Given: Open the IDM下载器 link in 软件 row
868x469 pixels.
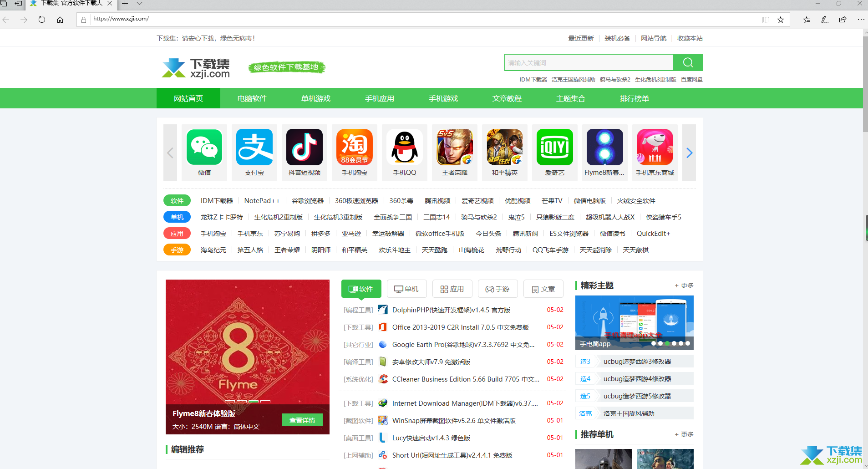Looking at the screenshot, I should [x=217, y=201].
